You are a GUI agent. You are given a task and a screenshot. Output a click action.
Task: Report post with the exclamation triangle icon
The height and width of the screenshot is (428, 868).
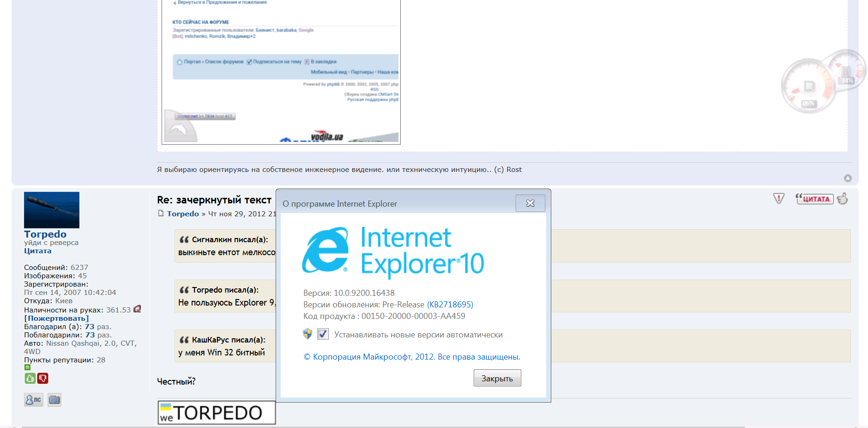pos(778,199)
